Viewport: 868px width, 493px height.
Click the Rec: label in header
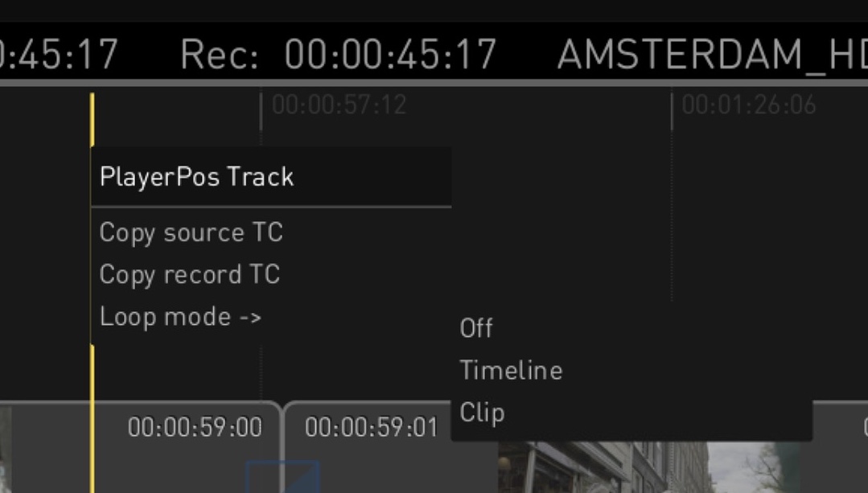click(220, 55)
